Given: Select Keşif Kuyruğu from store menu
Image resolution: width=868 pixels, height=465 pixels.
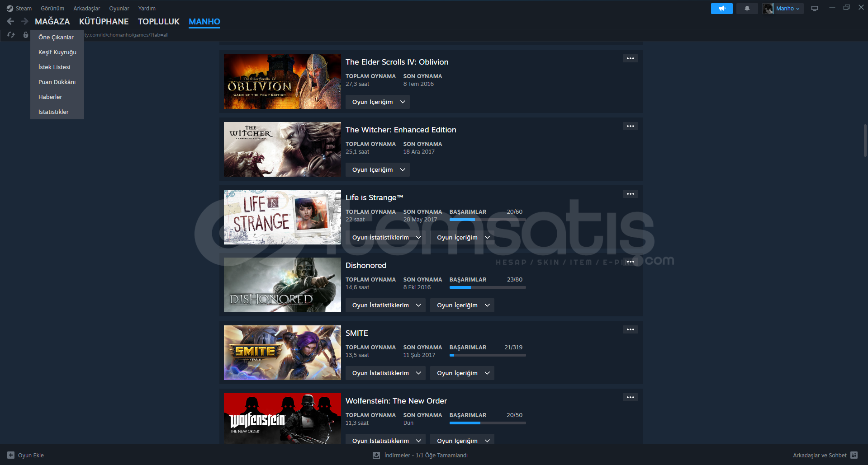Looking at the screenshot, I should (57, 52).
